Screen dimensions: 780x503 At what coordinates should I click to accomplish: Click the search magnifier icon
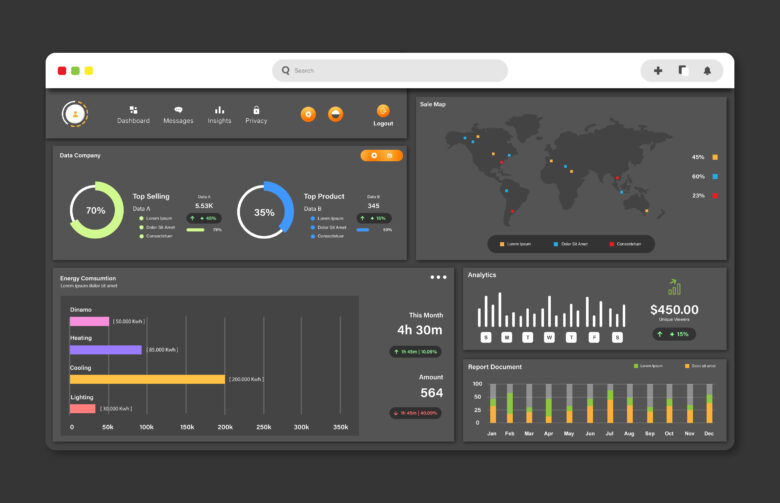286,71
